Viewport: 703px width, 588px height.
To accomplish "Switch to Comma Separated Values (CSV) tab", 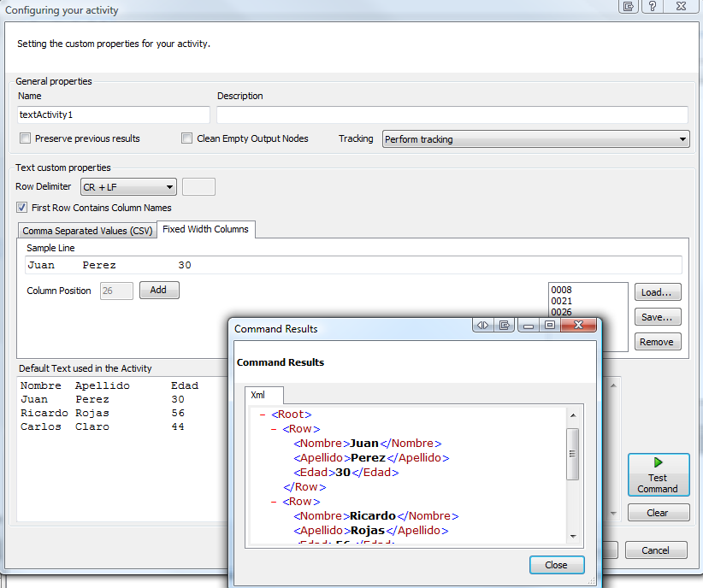I will coord(87,231).
